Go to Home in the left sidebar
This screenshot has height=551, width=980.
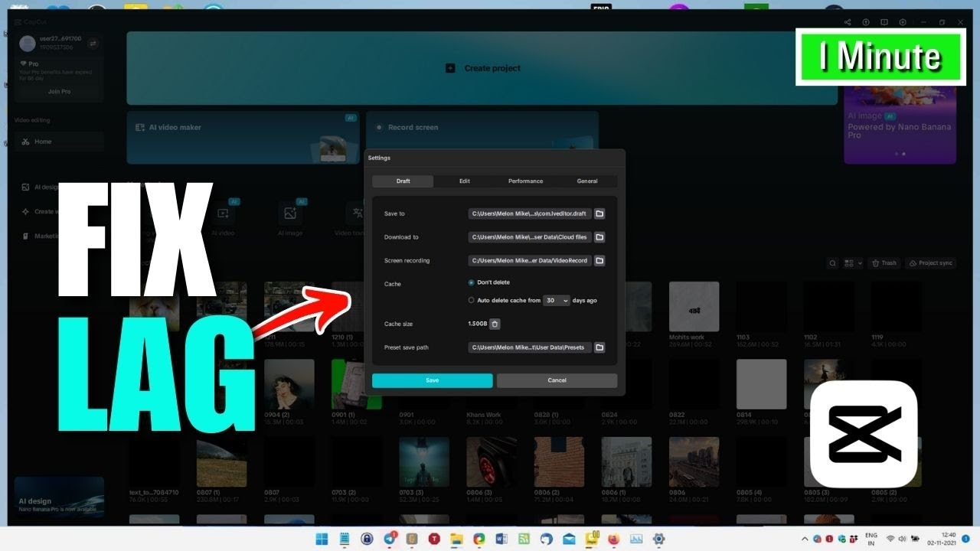[59, 142]
